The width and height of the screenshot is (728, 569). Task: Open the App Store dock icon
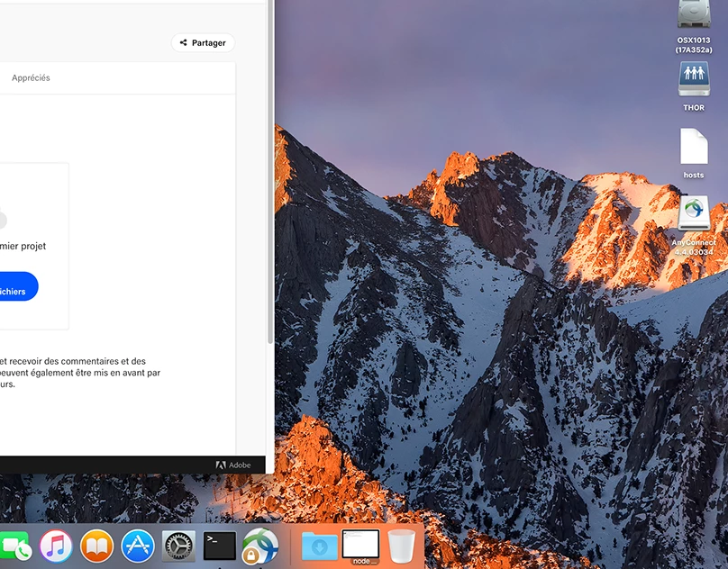click(138, 546)
